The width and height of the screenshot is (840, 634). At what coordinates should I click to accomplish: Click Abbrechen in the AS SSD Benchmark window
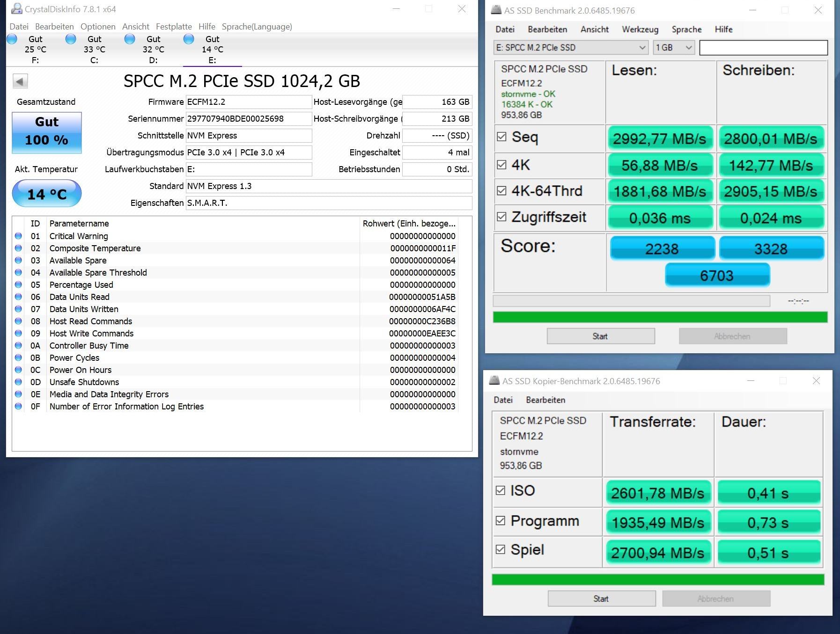pos(733,336)
